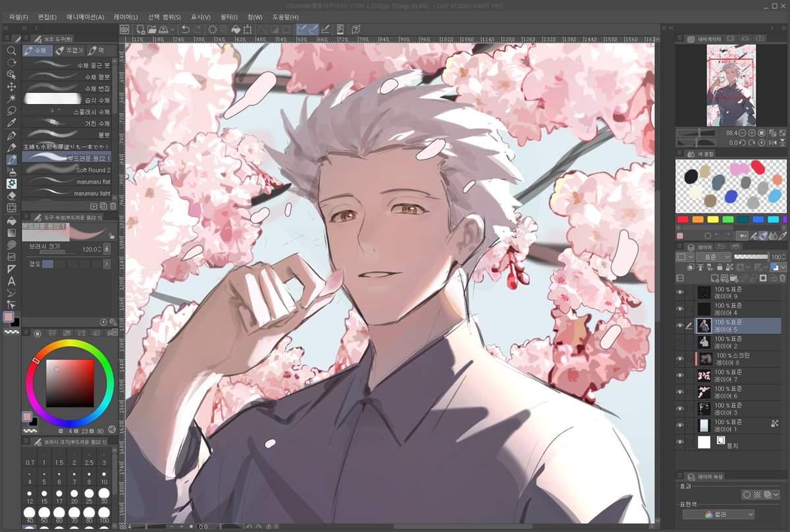
Task: Select the Gradient tool
Action: coord(11,232)
